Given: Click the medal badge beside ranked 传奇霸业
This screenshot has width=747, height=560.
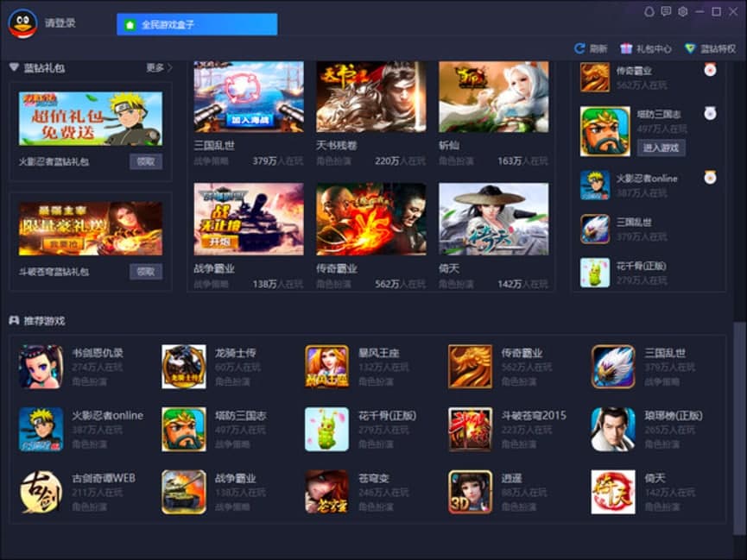Looking at the screenshot, I should tap(711, 70).
